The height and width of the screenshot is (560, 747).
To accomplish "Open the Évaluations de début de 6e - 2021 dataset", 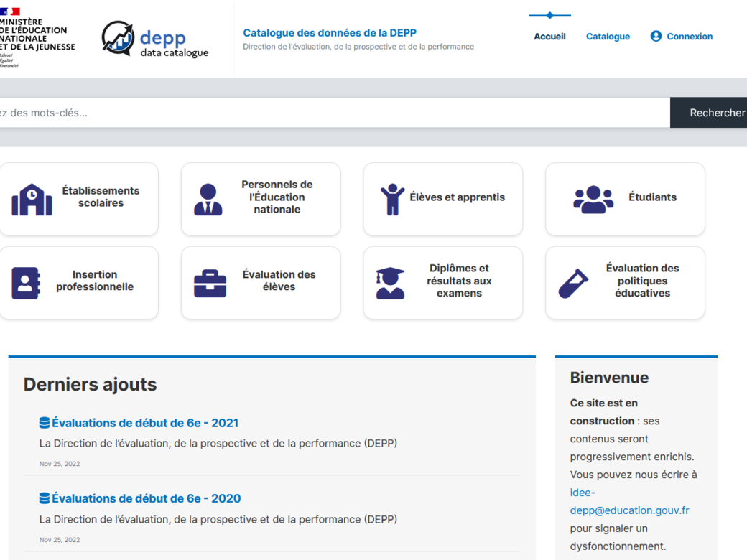I will (x=145, y=423).
